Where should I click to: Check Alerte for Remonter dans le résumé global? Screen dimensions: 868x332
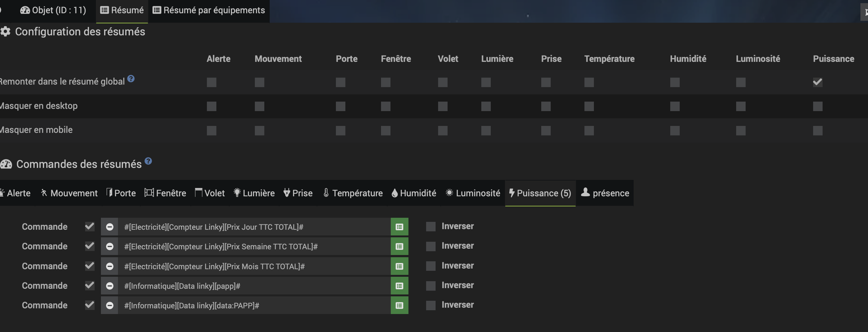(x=212, y=82)
